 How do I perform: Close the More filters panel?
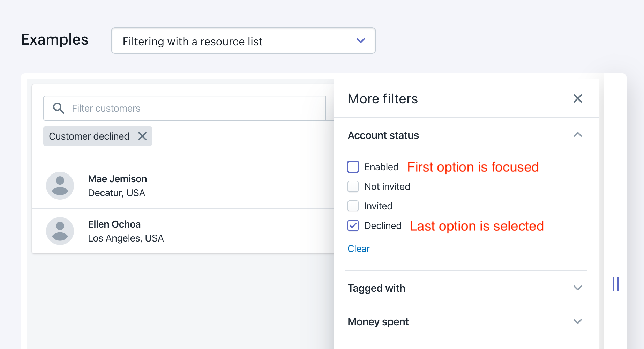click(x=577, y=98)
